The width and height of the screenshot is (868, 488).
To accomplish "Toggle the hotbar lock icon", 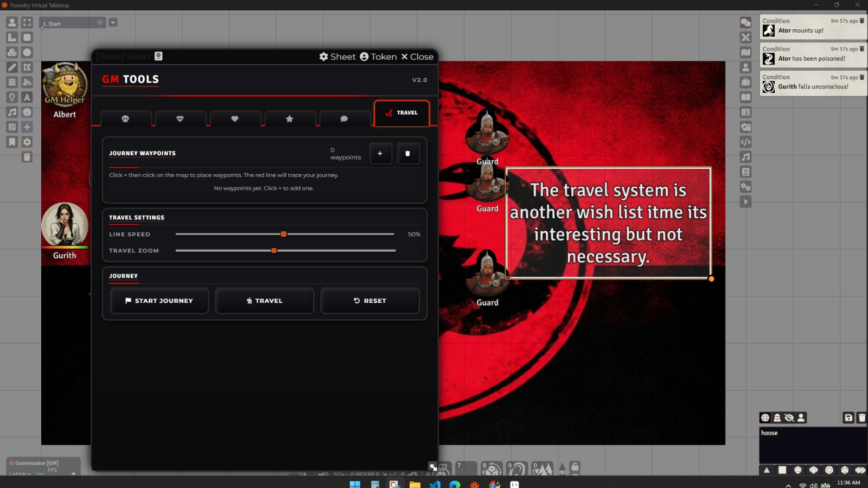I will point(575,466).
